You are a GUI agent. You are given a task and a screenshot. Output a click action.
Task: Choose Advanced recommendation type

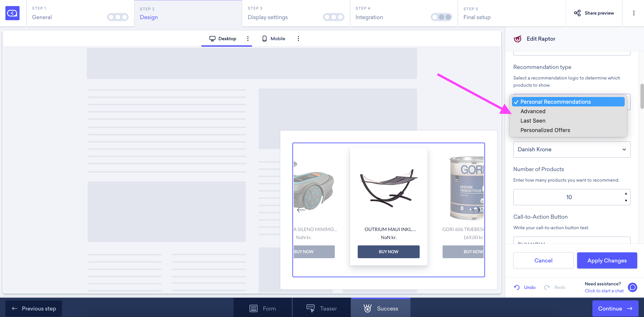(x=568, y=111)
